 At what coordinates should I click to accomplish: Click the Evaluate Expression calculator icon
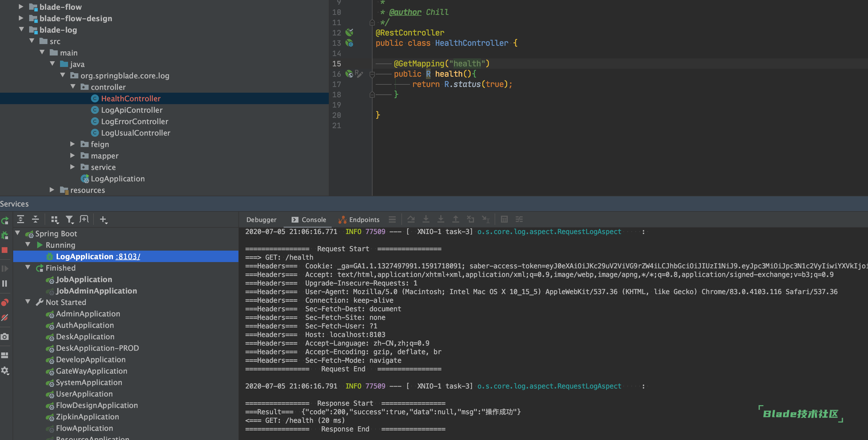(504, 219)
